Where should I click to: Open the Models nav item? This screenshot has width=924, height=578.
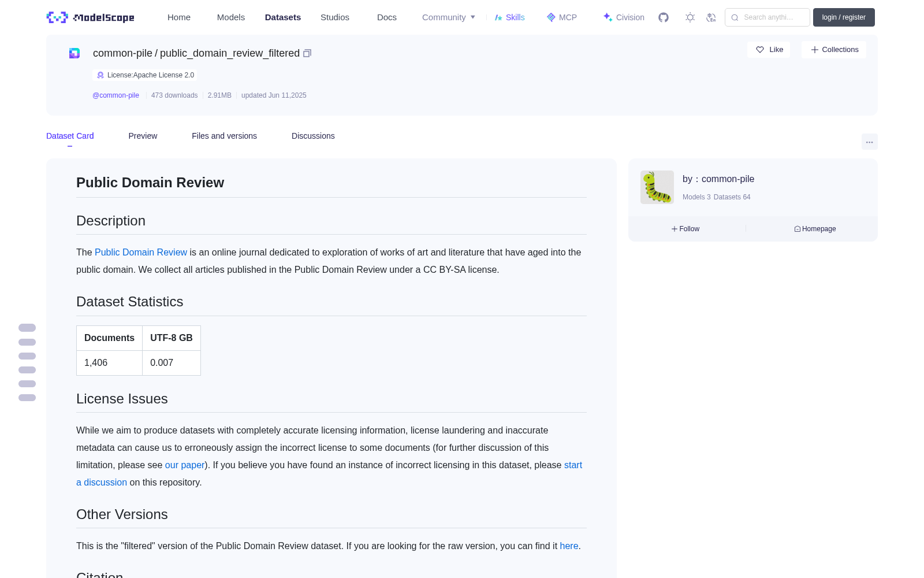[x=231, y=17]
